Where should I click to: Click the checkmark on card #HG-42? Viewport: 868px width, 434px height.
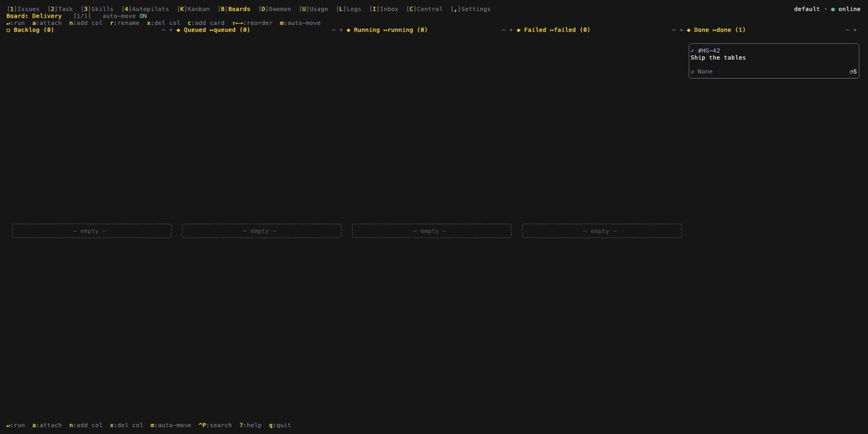[x=693, y=51]
